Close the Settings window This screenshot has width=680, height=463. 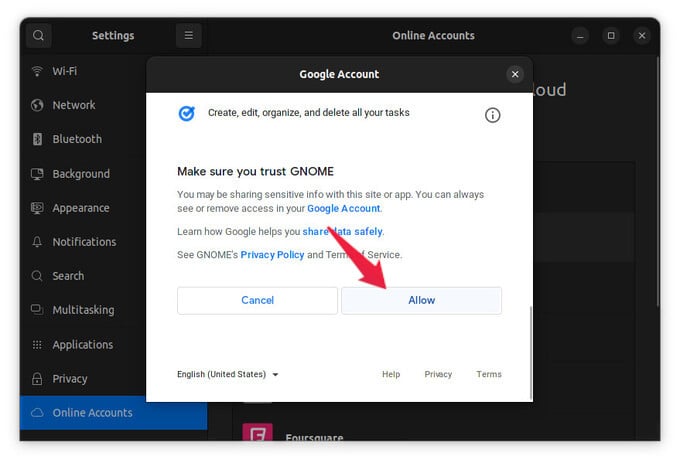[x=642, y=36]
